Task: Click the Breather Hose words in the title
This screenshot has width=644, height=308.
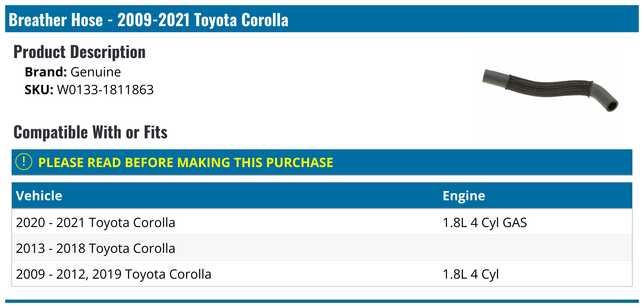Action: [x=56, y=20]
